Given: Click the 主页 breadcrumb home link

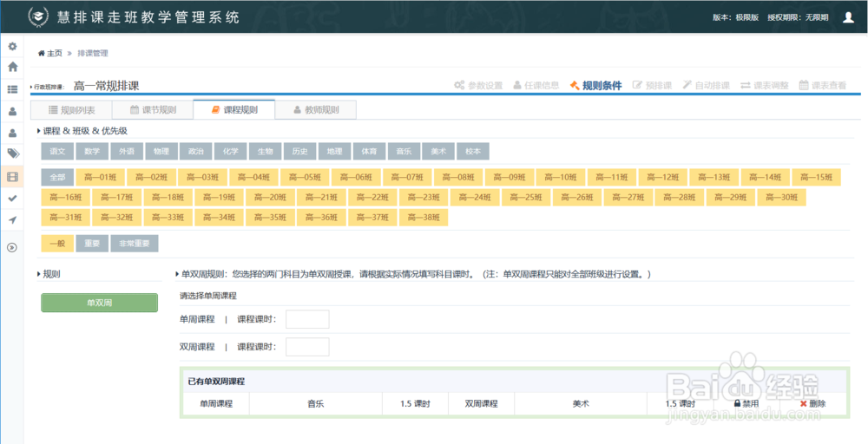Looking at the screenshot, I should click(49, 53).
